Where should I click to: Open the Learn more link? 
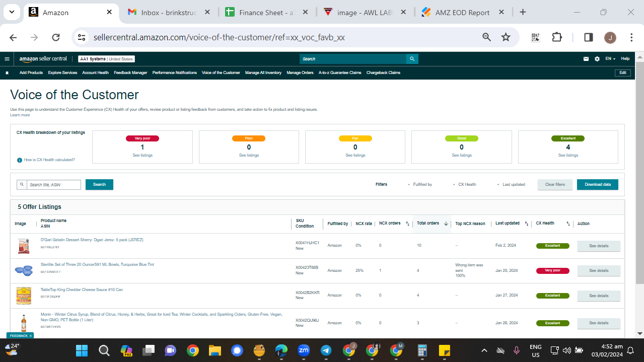pyautogui.click(x=20, y=115)
